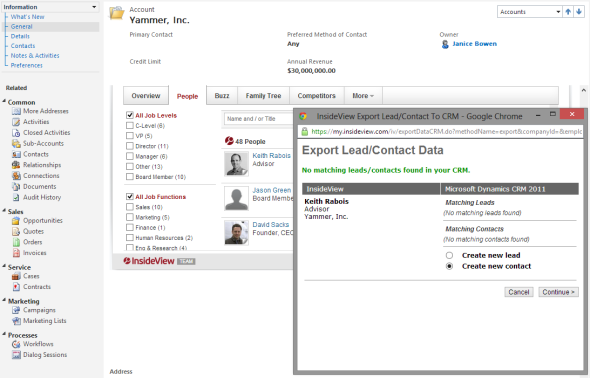Go to previous record with up arrow

click(568, 12)
